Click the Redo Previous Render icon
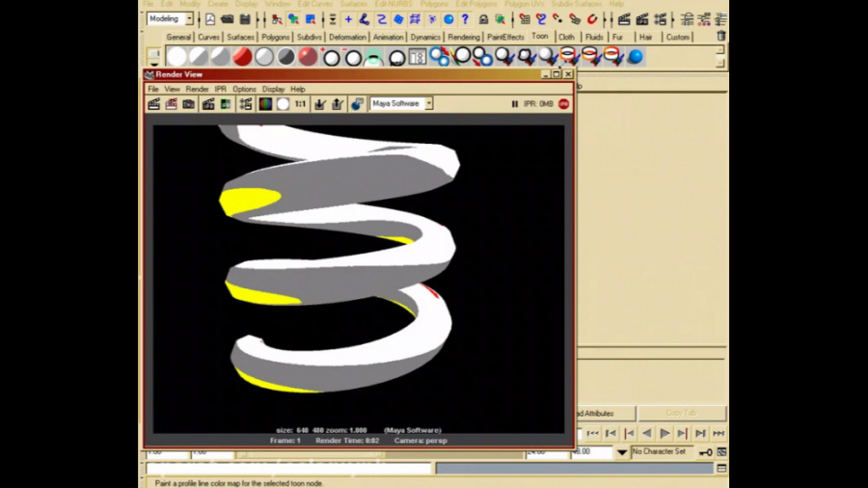Screen dimensions: 868x488 (x=153, y=104)
